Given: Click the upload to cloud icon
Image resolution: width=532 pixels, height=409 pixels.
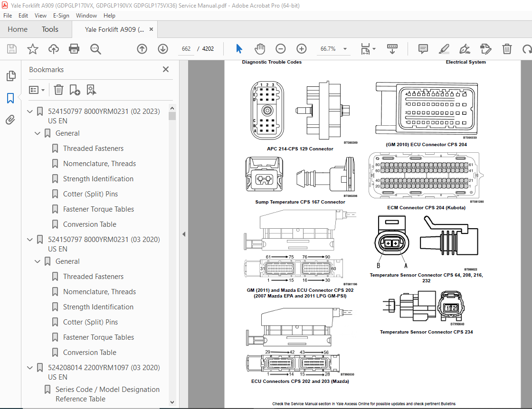Looking at the screenshot, I should pyautogui.click(x=53, y=49).
